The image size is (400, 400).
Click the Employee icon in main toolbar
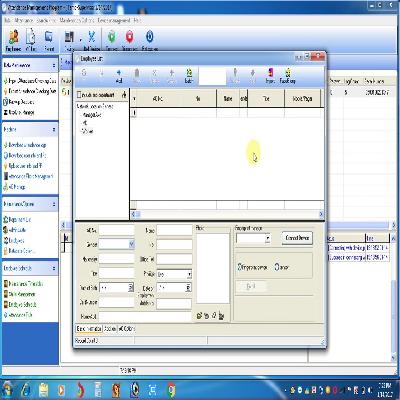(x=13, y=40)
